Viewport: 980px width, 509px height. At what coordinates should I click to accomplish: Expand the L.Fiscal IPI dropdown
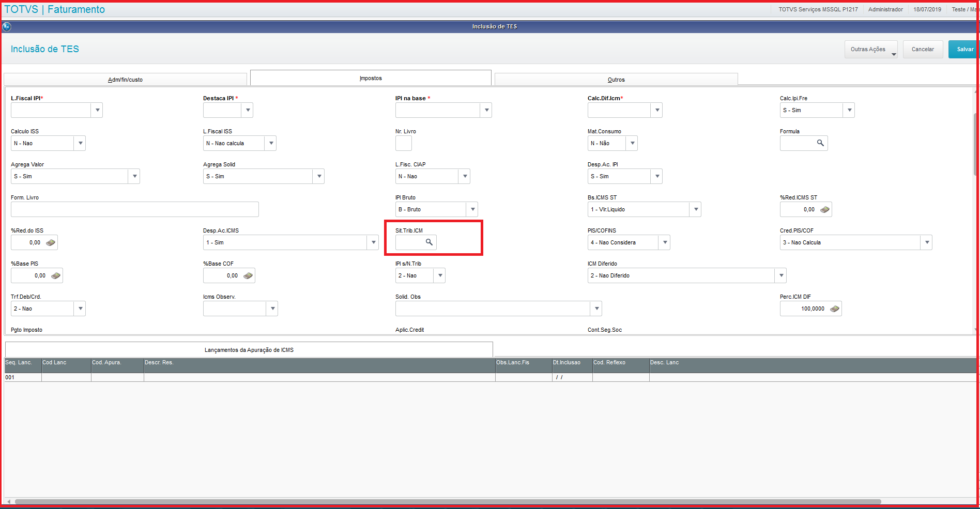click(97, 110)
